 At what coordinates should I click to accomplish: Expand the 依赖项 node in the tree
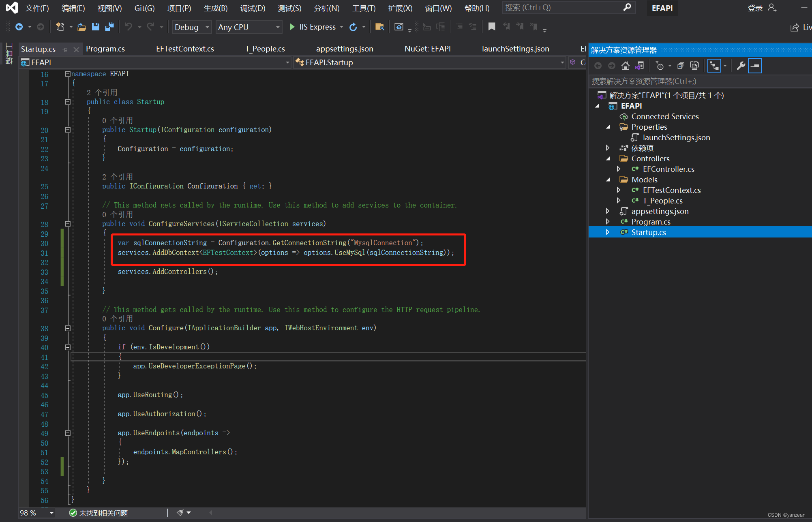(x=608, y=148)
